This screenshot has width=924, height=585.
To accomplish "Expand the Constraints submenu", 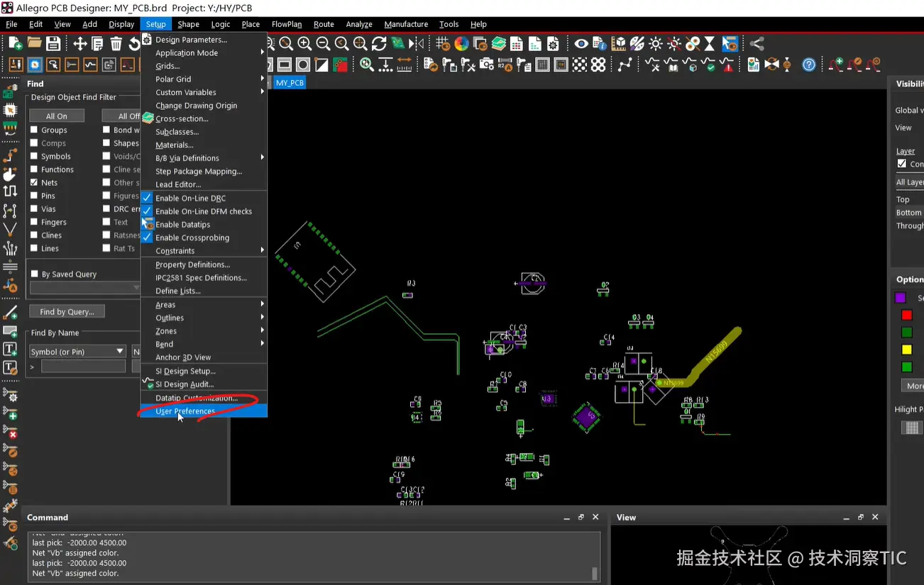I will point(204,250).
